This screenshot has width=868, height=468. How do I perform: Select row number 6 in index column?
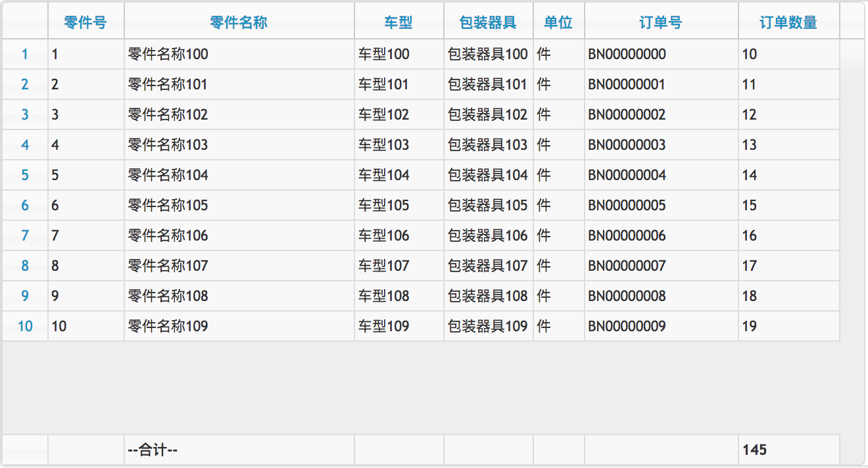coord(25,206)
